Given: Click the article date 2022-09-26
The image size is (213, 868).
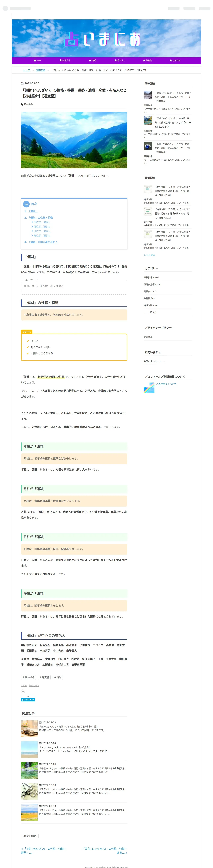Looking at the screenshot, I should (x=30, y=83).
